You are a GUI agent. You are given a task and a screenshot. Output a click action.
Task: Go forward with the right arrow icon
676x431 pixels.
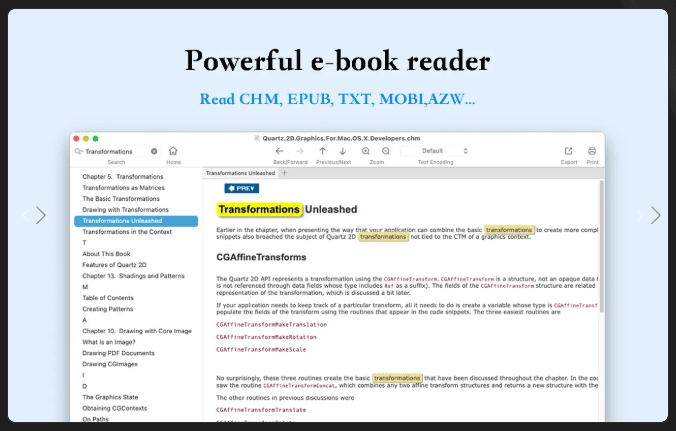[300, 151]
